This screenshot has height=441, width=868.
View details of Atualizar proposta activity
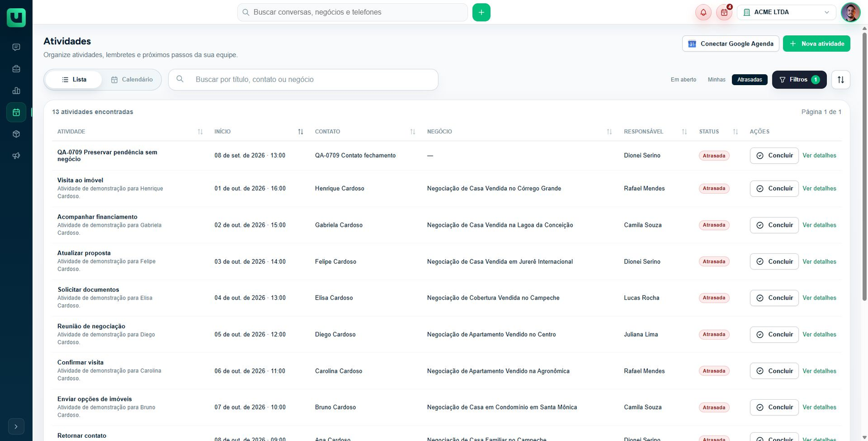click(819, 261)
